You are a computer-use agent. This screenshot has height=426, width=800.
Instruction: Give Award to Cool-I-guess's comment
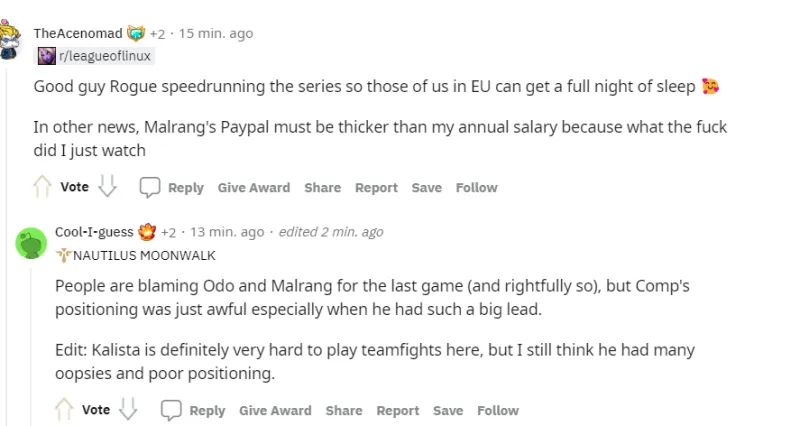pyautogui.click(x=275, y=410)
